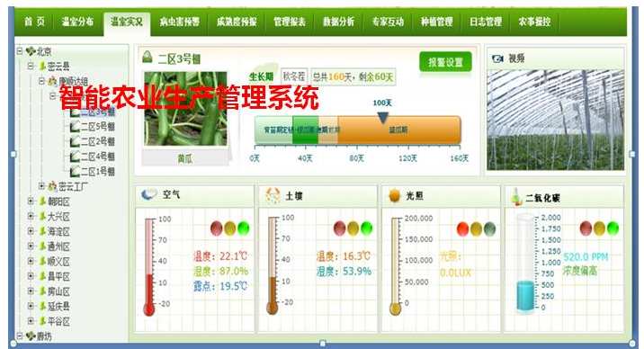Image resolution: width=644 pixels, height=349 pixels.
Task: Click the 报警设置 button
Action: coord(445,62)
